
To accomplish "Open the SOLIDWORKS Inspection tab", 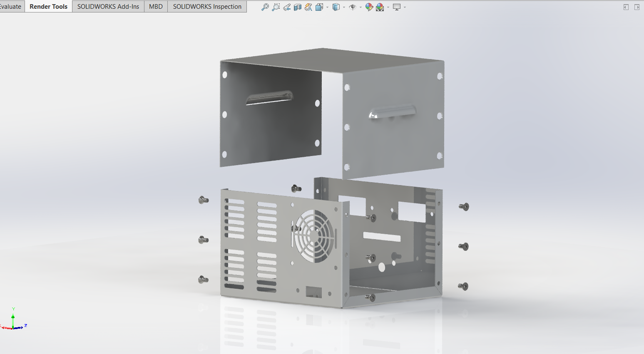I will click(x=207, y=7).
